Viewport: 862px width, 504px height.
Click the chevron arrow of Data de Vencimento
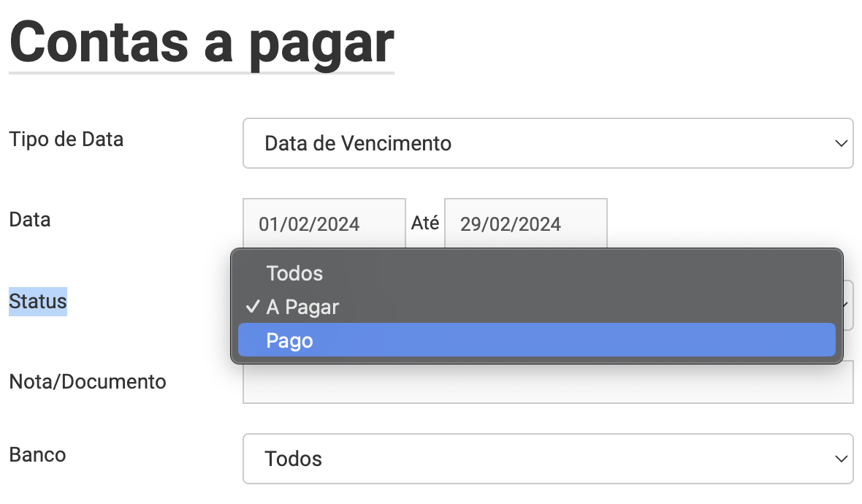tap(841, 143)
